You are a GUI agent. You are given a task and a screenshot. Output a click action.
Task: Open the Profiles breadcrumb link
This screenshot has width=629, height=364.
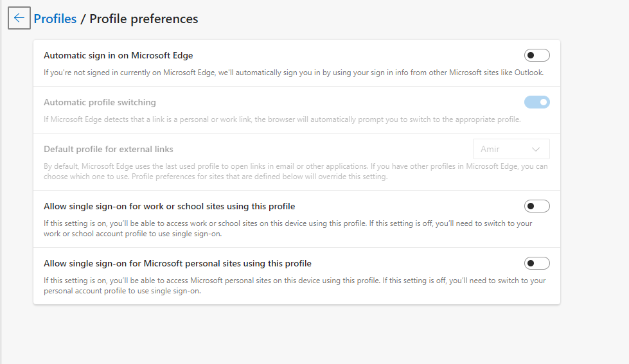[x=55, y=19]
